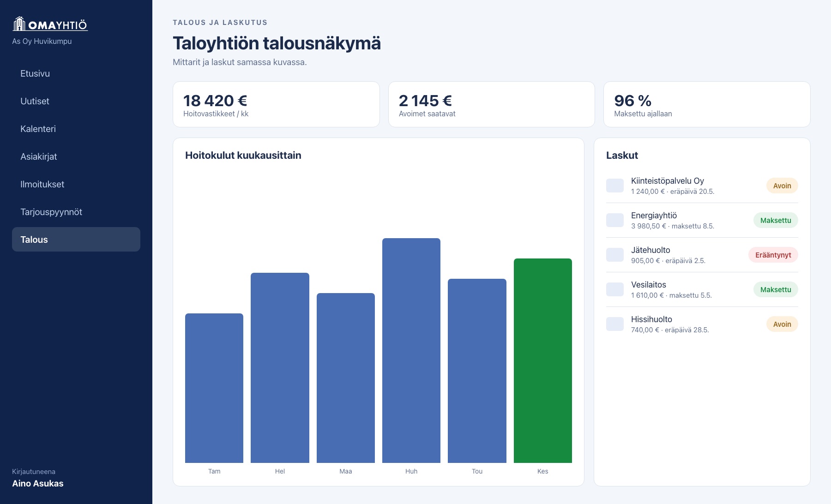Viewport: 831px width, 504px height.
Task: Select the tallest Huh bar
Action: coord(411,350)
